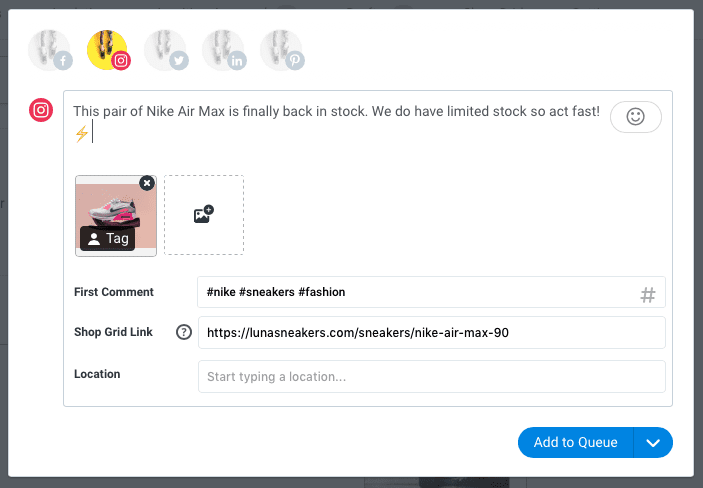The width and height of the screenshot is (703, 488).
Task: Toggle the Twitter profile avatar
Action: (x=166, y=50)
